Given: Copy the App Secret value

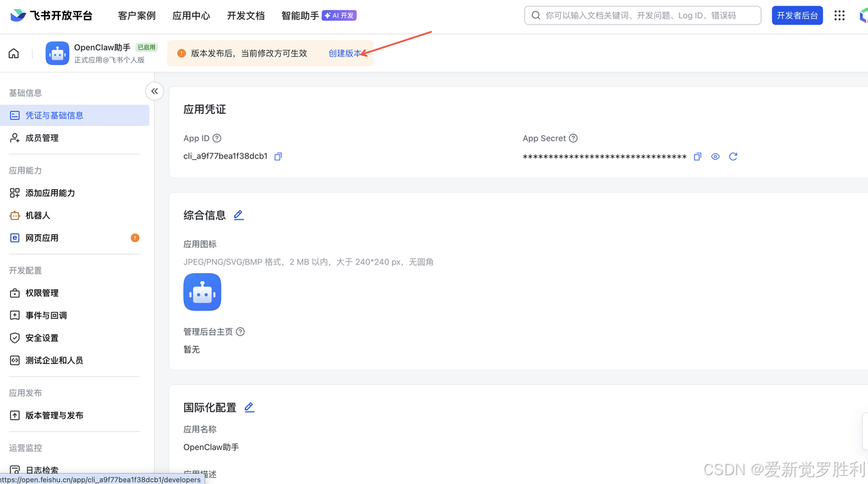Looking at the screenshot, I should (x=697, y=157).
